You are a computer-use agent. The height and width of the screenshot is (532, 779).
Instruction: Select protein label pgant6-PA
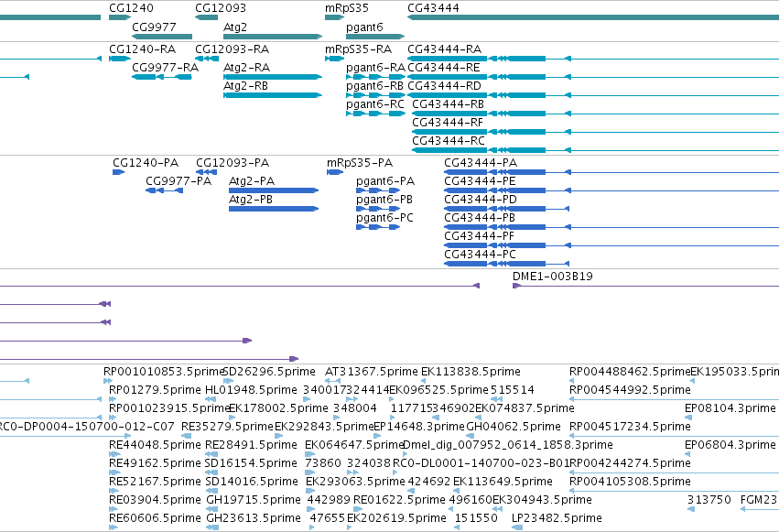pyautogui.click(x=385, y=182)
